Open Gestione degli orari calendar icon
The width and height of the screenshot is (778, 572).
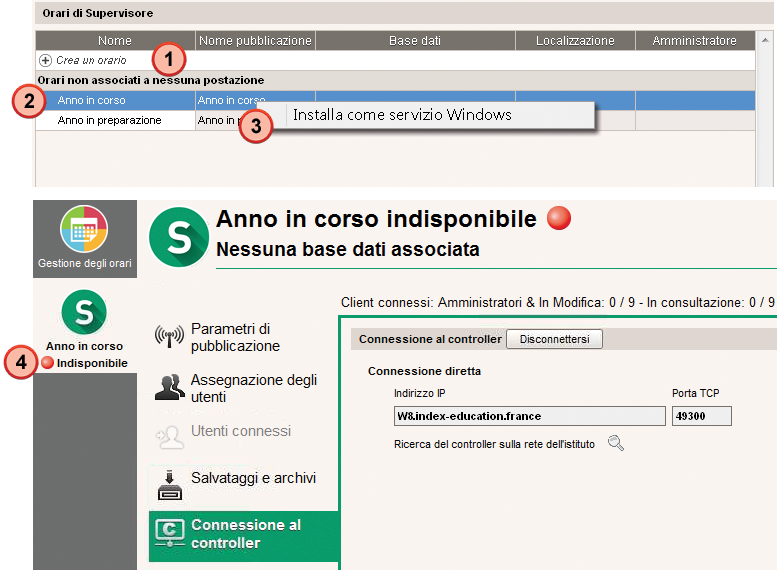click(x=84, y=229)
